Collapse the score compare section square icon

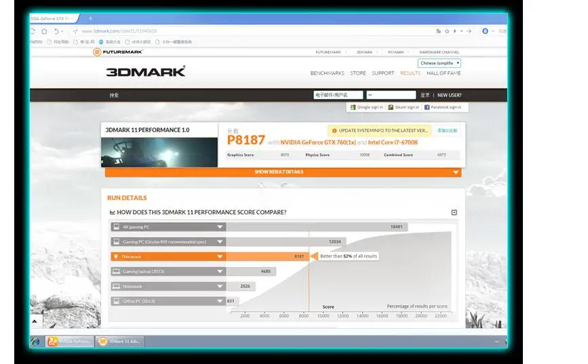(454, 213)
